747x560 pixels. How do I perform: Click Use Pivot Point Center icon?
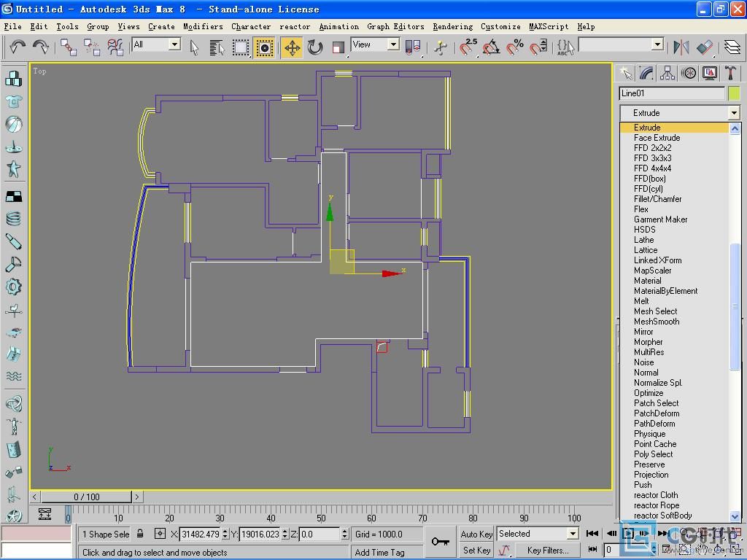(413, 47)
